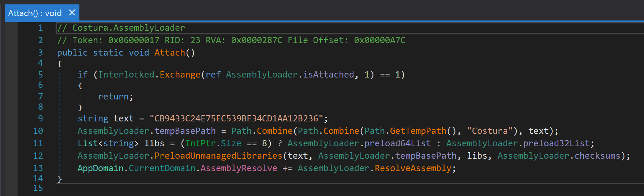Jump to GetTempPath method definition
The image size is (644, 196).
click(418, 131)
